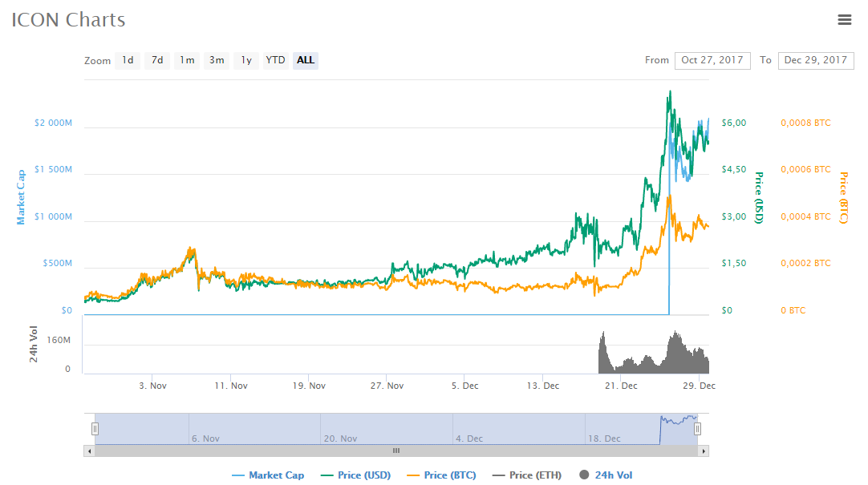Set zoom range to 1d

point(128,60)
